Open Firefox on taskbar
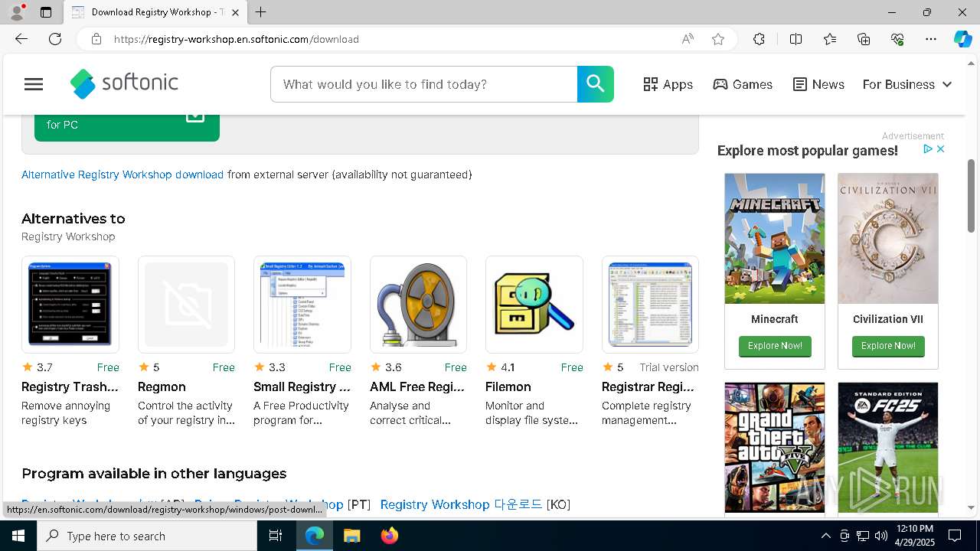 (x=389, y=536)
